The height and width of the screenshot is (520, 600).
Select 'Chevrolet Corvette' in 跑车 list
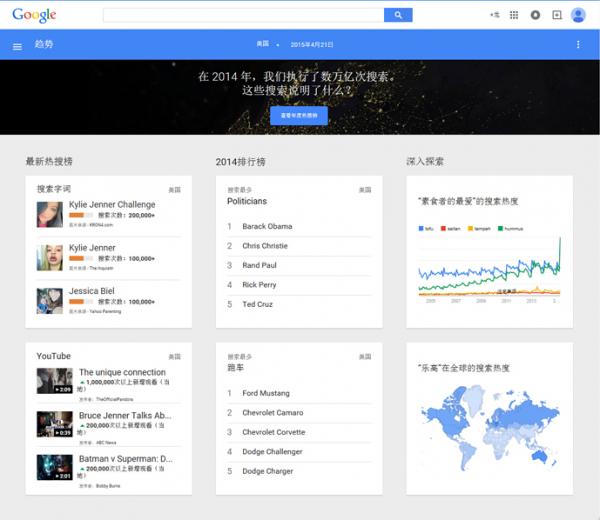274,432
